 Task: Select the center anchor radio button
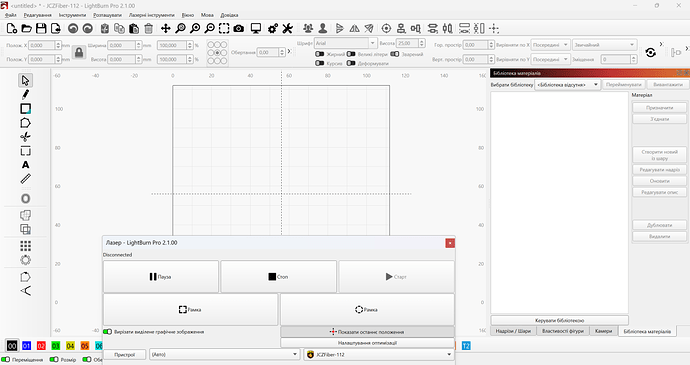(x=217, y=53)
